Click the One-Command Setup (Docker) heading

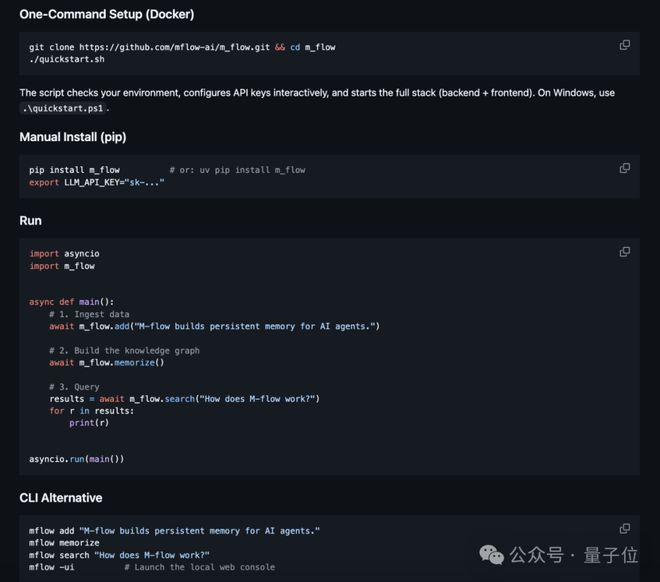[x=107, y=14]
